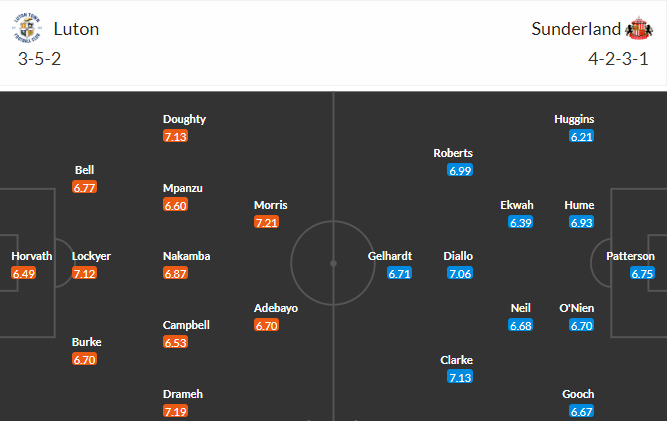
Task: Click player Diallo's name
Action: 458,256
